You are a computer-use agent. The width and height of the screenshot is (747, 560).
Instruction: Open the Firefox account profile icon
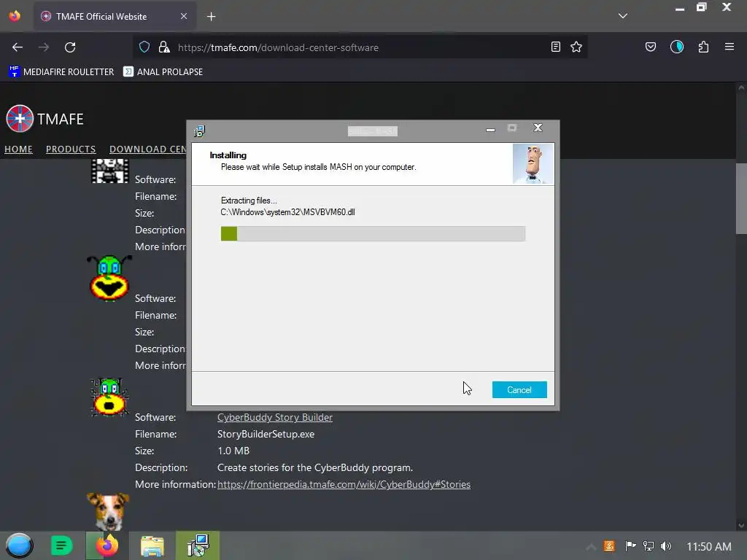click(677, 47)
